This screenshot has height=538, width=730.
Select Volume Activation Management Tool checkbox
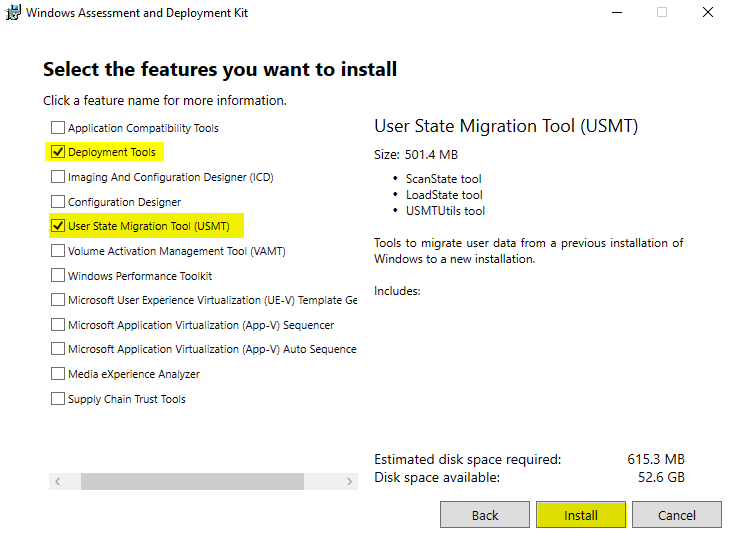[x=58, y=251]
